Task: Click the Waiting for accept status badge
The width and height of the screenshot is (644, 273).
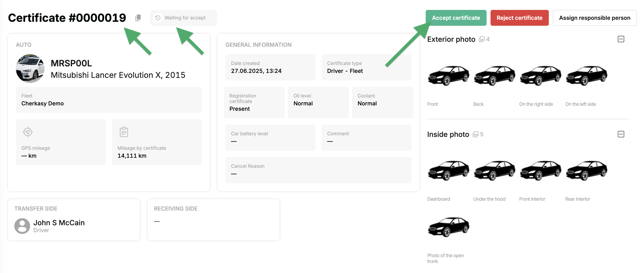Action: (183, 18)
